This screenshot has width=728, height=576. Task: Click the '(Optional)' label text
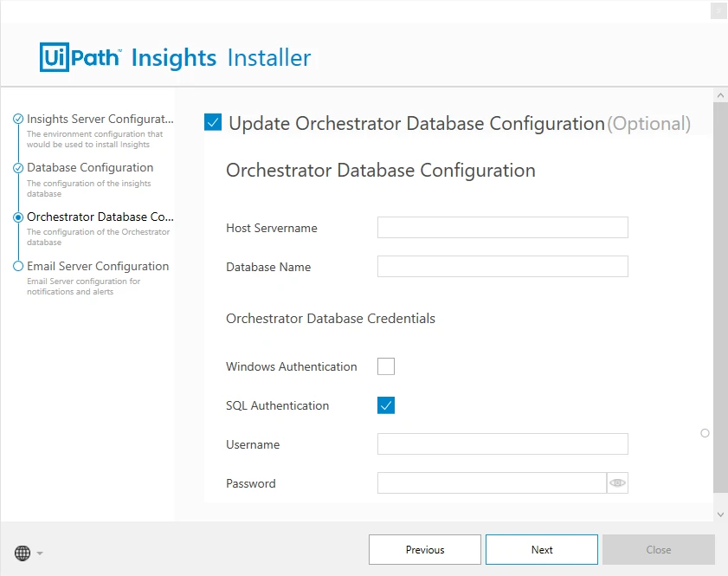(649, 124)
